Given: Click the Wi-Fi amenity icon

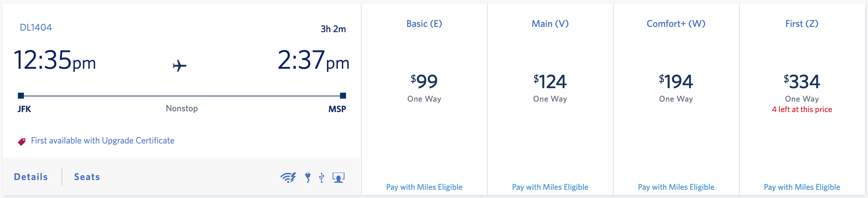Looking at the screenshot, I should point(288,177).
